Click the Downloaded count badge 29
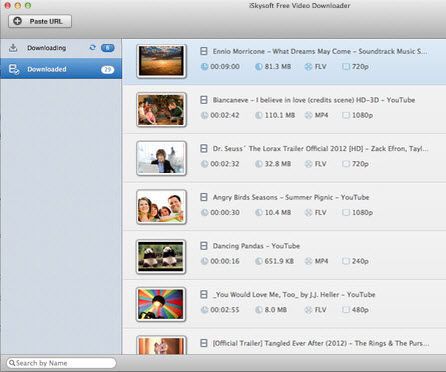 coord(107,69)
